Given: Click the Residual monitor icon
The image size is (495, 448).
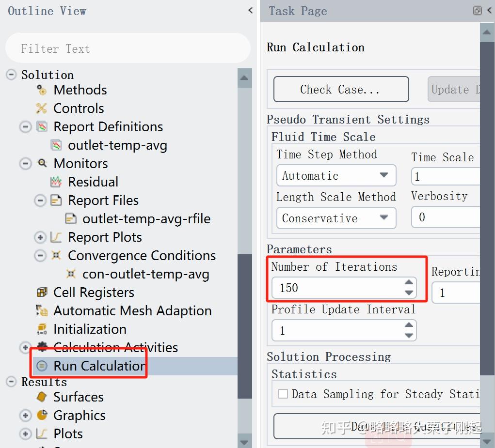Looking at the screenshot, I should 56,182.
